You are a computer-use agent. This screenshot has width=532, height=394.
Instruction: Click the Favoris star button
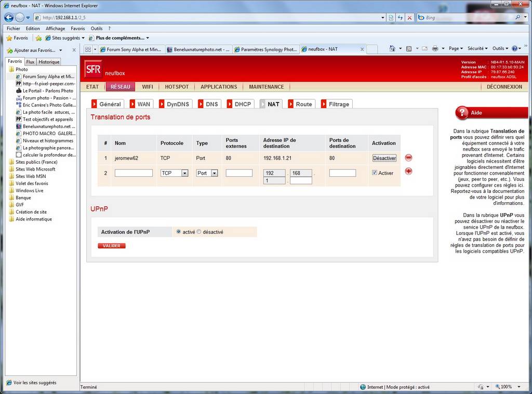17,38
